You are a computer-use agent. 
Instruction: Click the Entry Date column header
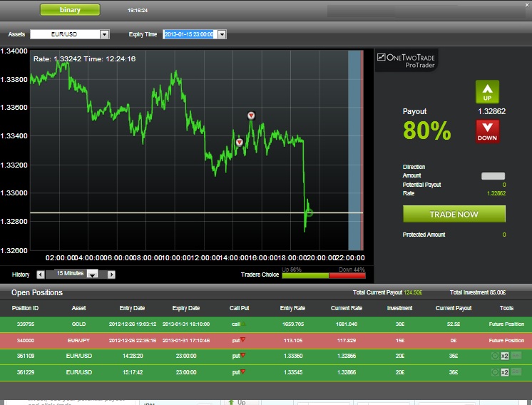pos(132,308)
